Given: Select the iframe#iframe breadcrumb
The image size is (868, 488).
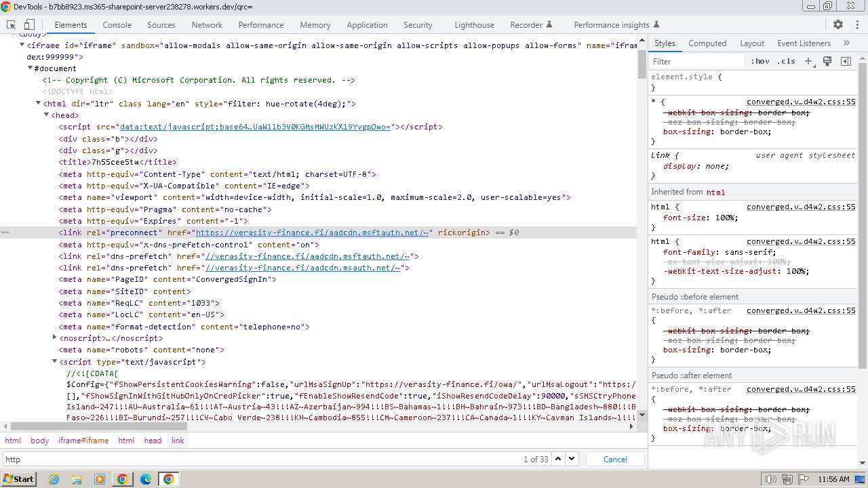Looking at the screenshot, I should pos(83,440).
